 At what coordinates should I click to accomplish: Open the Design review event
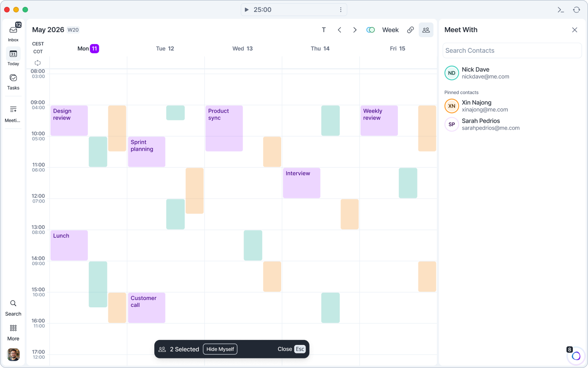point(69,121)
